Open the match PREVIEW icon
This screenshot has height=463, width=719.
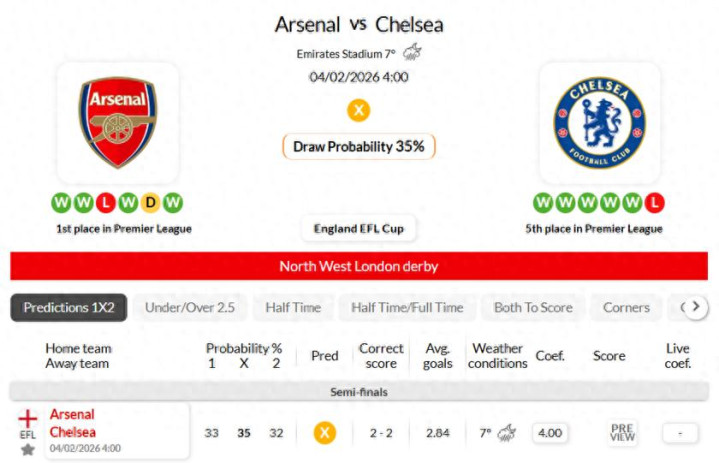pos(623,433)
